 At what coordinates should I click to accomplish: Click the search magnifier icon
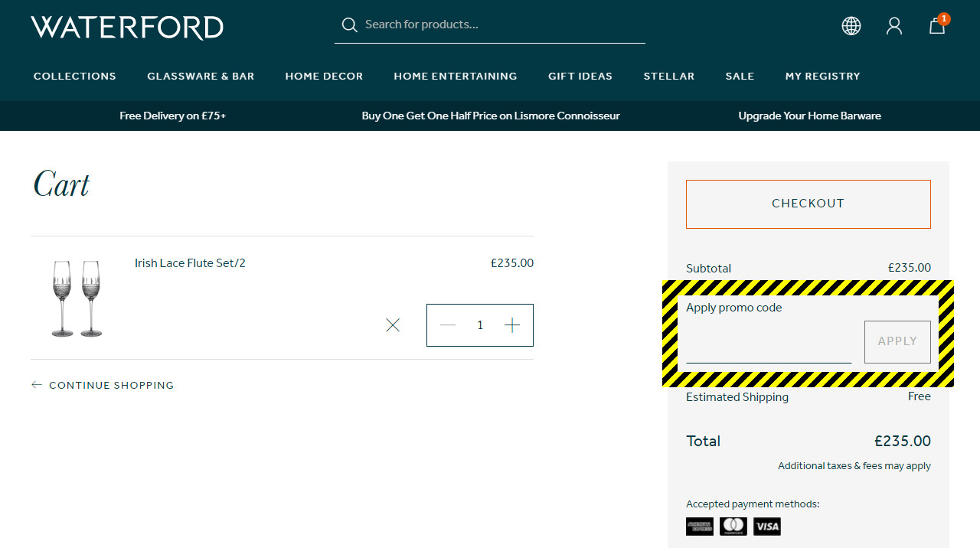(350, 25)
